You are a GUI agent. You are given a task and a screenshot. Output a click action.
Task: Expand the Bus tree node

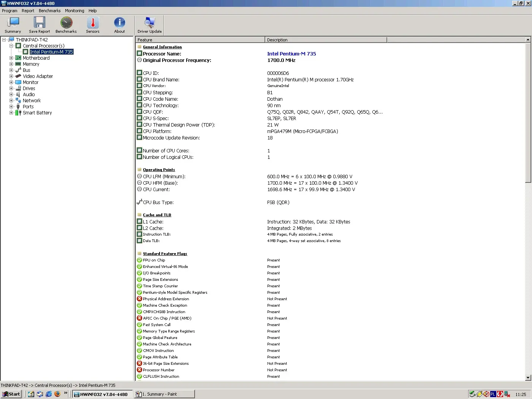coord(11,70)
